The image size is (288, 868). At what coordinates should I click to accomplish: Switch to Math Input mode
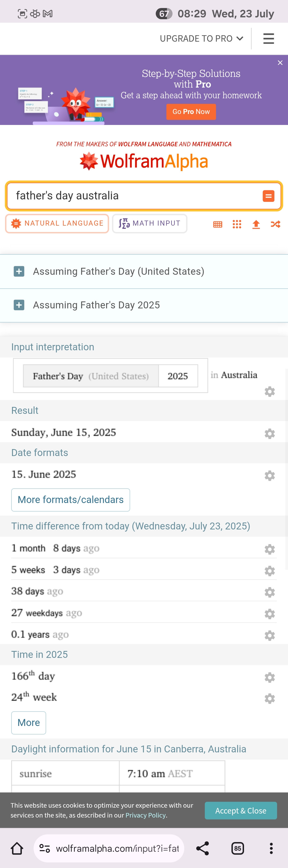coord(150,223)
